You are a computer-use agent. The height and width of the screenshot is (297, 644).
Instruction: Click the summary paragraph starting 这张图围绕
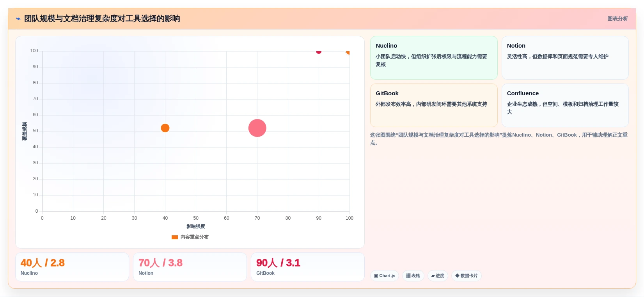click(x=499, y=139)
